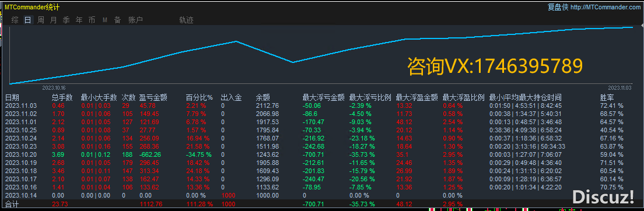Select the 2023.11.03 row date cell
This screenshot has width=644, height=211.
(x=21, y=106)
